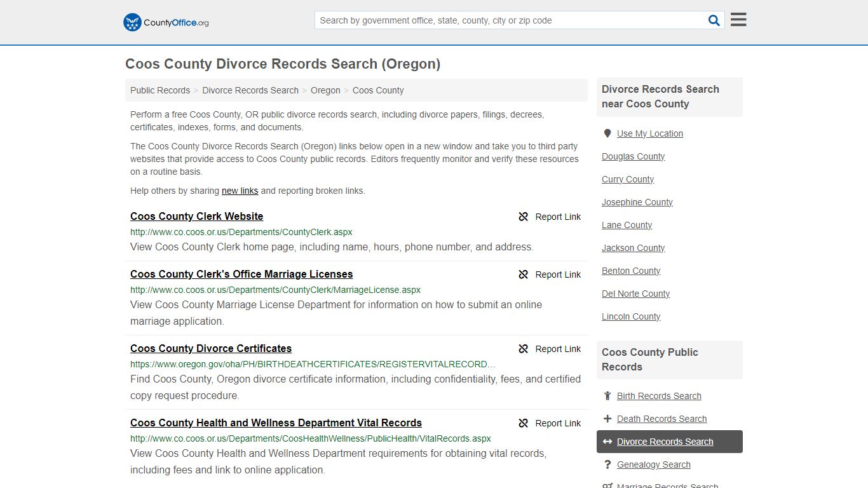868x488 pixels.
Task: Open Benton County link
Action: (x=631, y=271)
